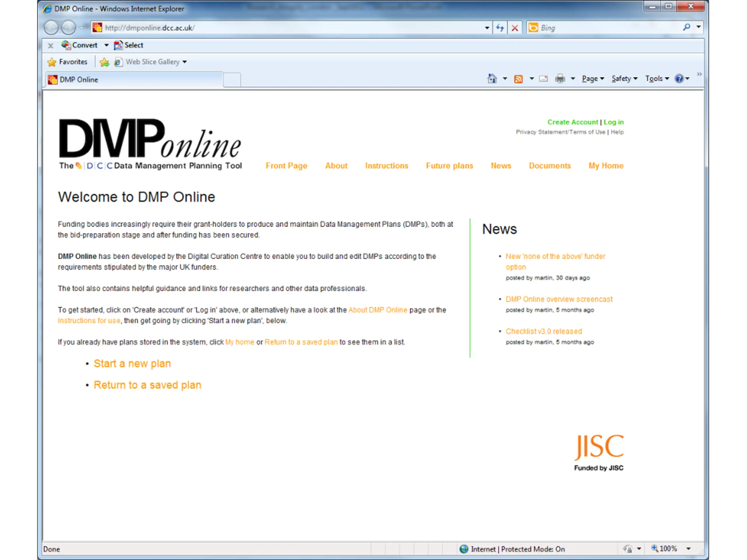747x560 pixels.
Task: Open 'New none of the above funder option' news
Action: [555, 262]
